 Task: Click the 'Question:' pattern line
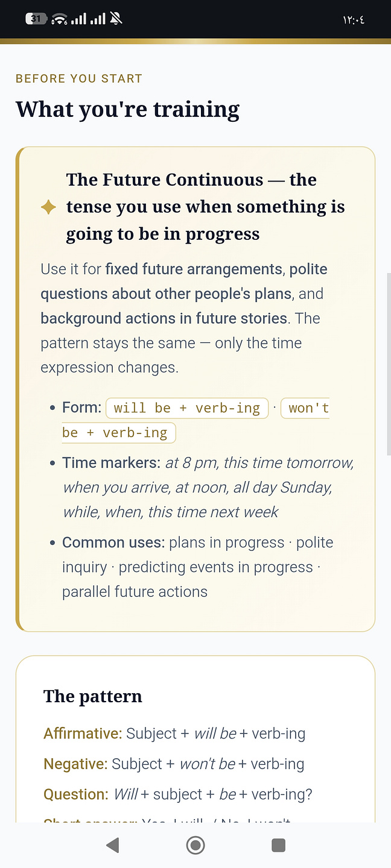(x=178, y=794)
